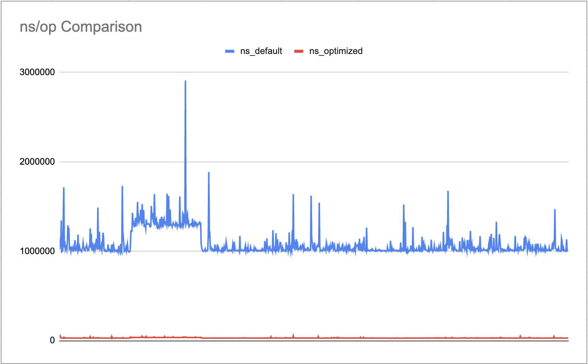Click the red ns_optimized legend swatch
This screenshot has width=588, height=364.
point(299,51)
